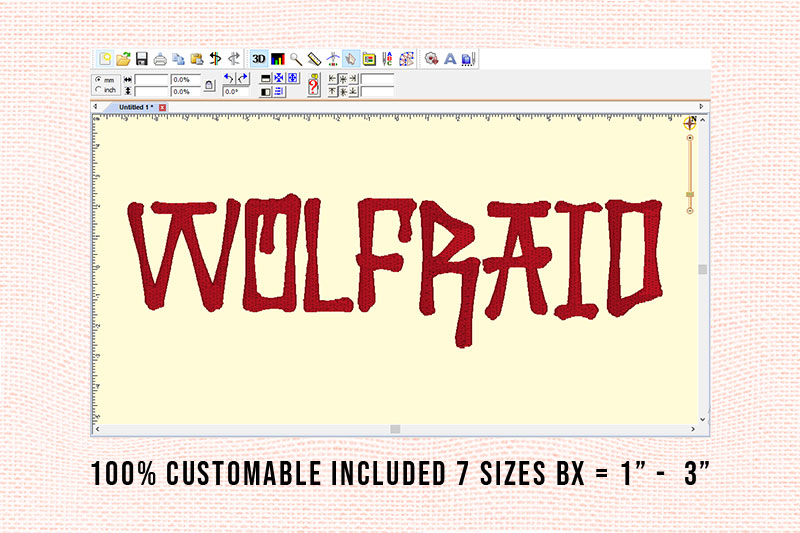Click the flip horizontal half-black icon
The height and width of the screenshot is (533, 800).
(265, 92)
